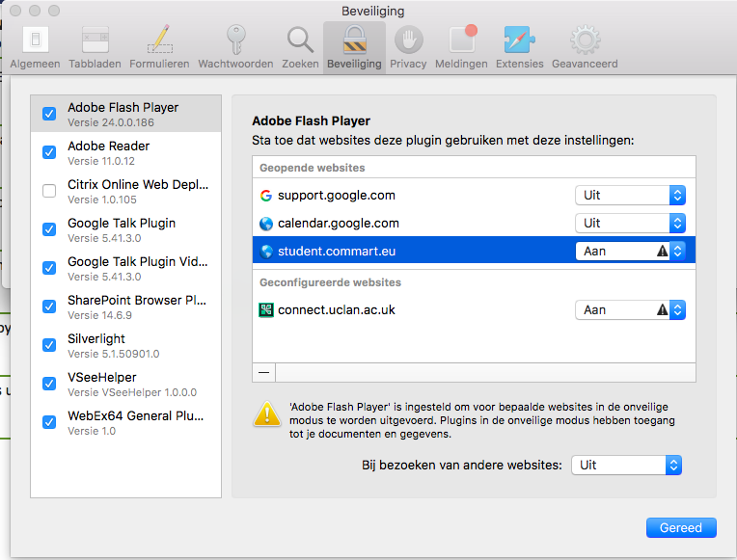Open the calendar.google.com Uit dropdown
737x560 pixels.
[x=630, y=224]
